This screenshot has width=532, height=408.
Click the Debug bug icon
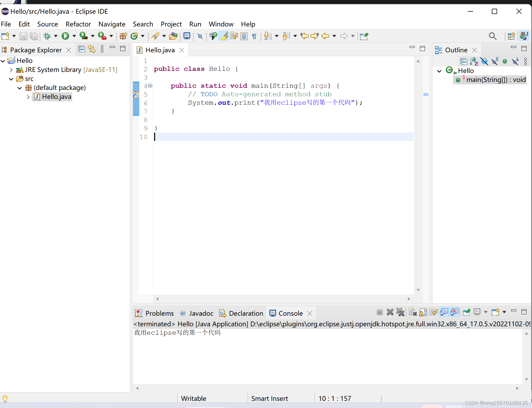click(x=47, y=36)
